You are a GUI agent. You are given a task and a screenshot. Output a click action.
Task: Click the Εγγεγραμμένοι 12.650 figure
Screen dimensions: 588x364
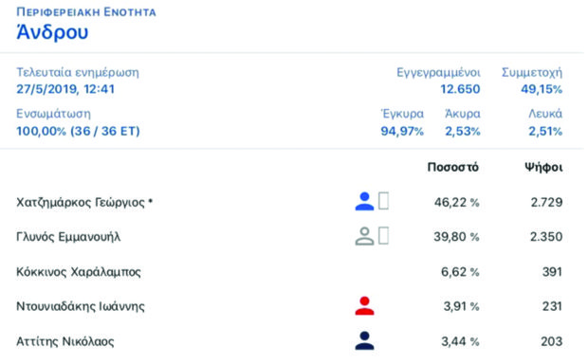pyautogui.click(x=460, y=89)
